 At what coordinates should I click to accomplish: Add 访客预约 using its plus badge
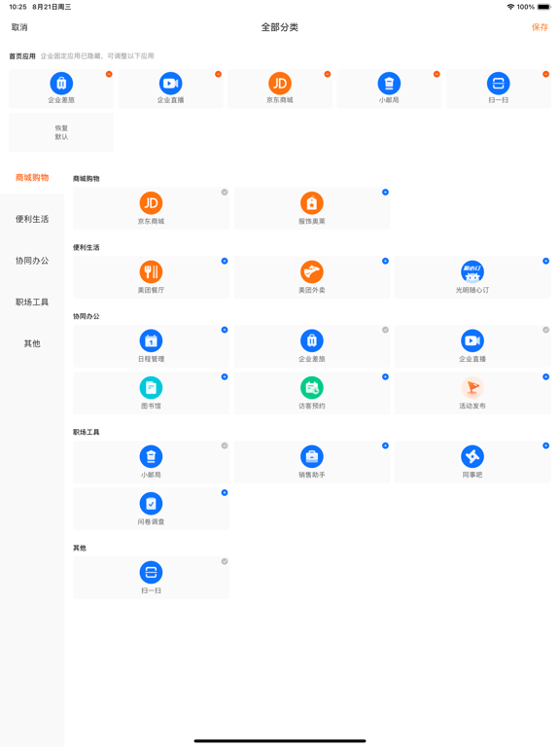pos(385,376)
